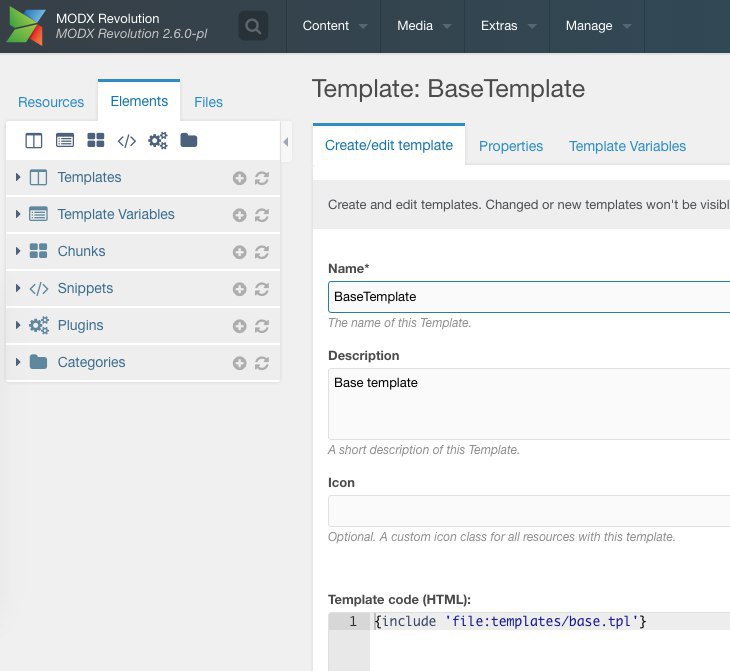730x671 pixels.
Task: Select the Templates tree item label
Action: 89,177
